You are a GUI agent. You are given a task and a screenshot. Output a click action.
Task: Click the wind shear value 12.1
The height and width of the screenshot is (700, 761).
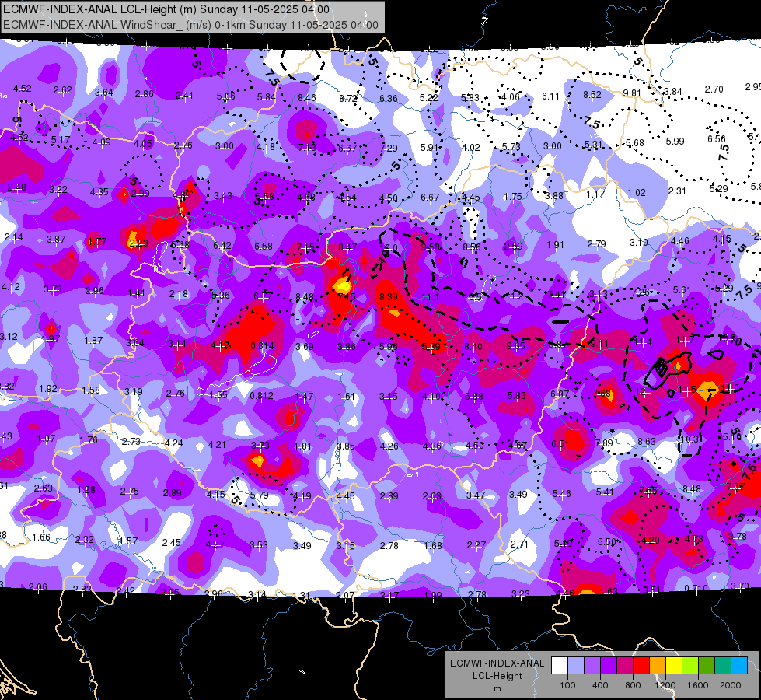tap(643, 391)
